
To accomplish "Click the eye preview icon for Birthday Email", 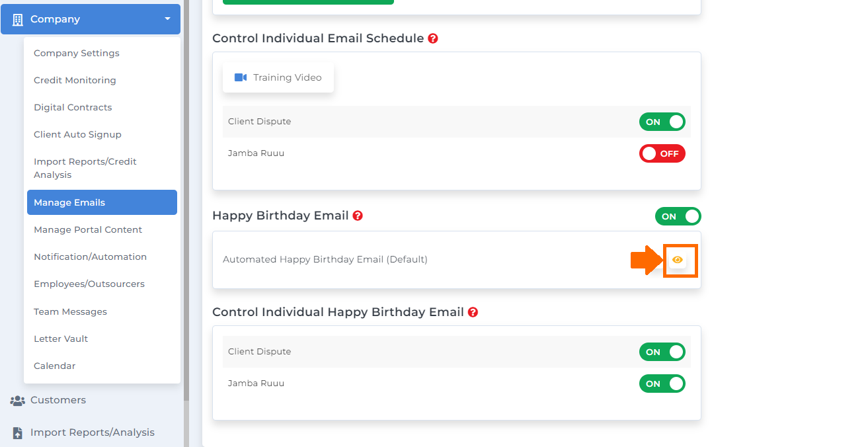I will (x=677, y=260).
